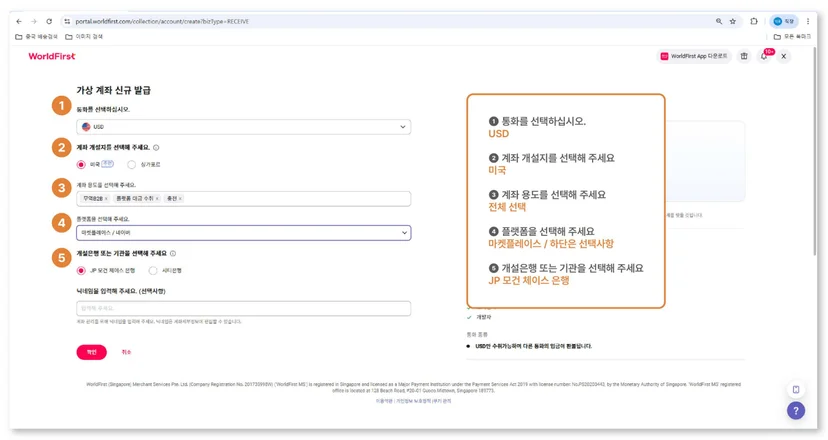Viewport: 828px width, 440px height.
Task: Open the '중국 배송검색' bookmark folder
Action: 36,36
